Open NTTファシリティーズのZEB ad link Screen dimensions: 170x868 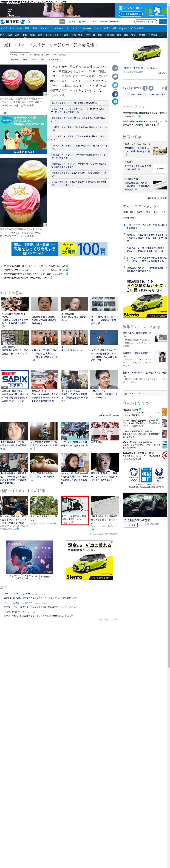pos(17,594)
